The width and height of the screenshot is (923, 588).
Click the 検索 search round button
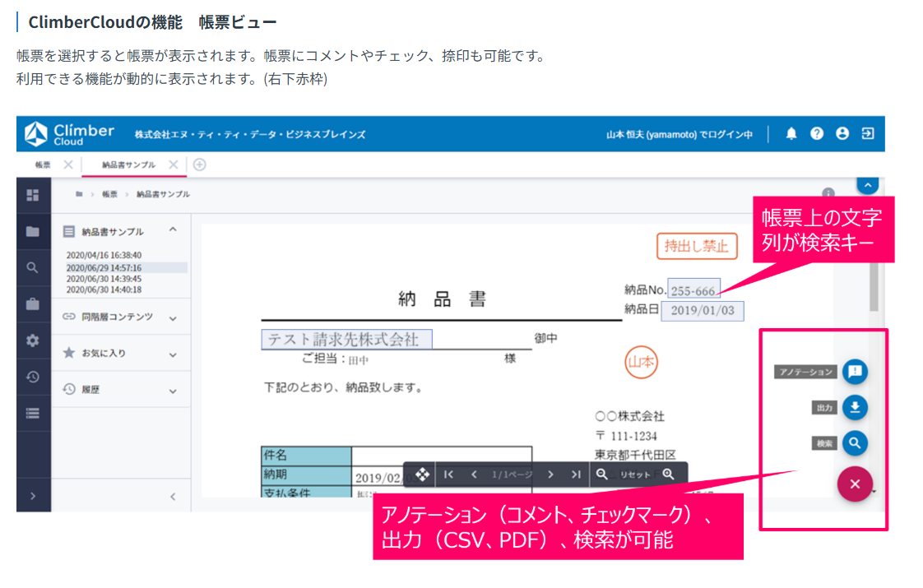[855, 442]
